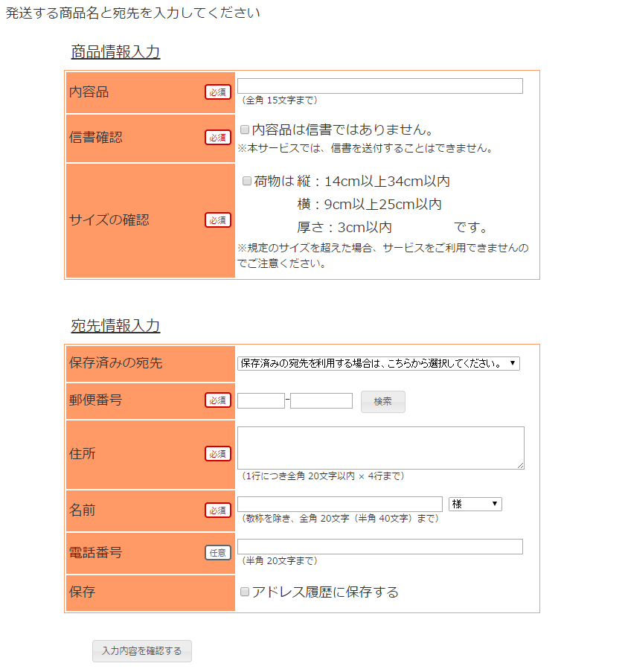Viewport: 625px width, 672px height.
Task: Open the 保存済みの宛先 dropdown
Action: click(379, 363)
